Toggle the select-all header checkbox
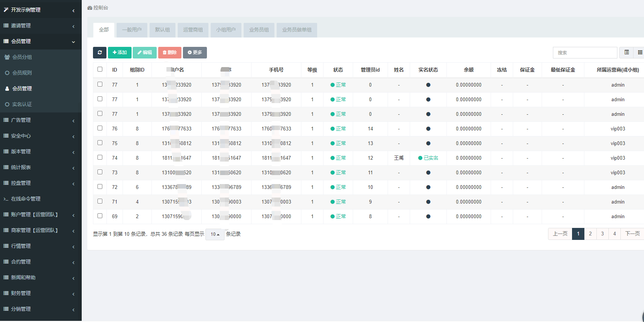 pos(100,69)
